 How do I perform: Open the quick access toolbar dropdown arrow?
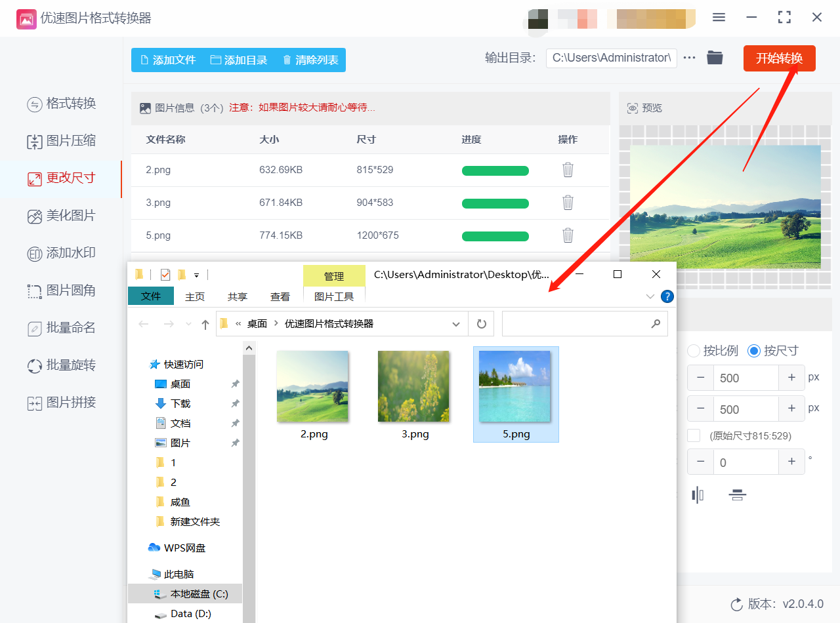tap(196, 275)
